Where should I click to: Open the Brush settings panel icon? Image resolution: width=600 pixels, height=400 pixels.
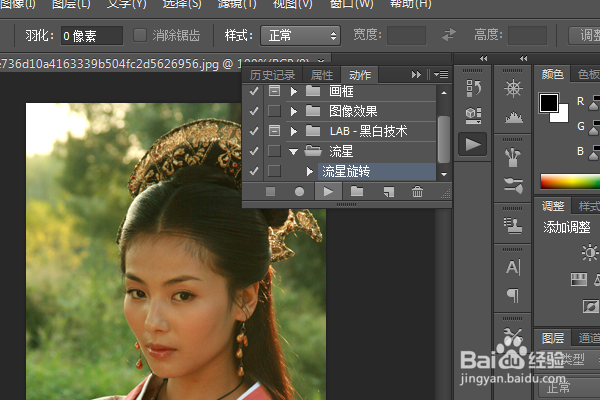pyautogui.click(x=513, y=185)
